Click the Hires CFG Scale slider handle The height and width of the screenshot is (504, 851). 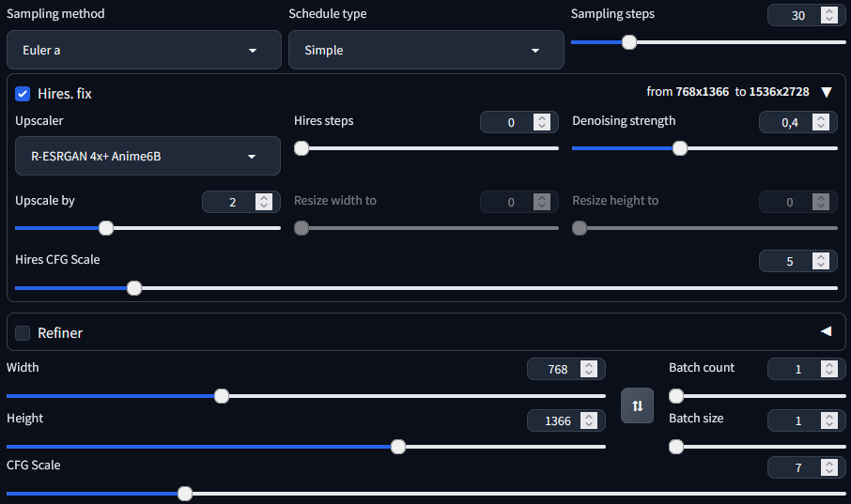(x=134, y=288)
